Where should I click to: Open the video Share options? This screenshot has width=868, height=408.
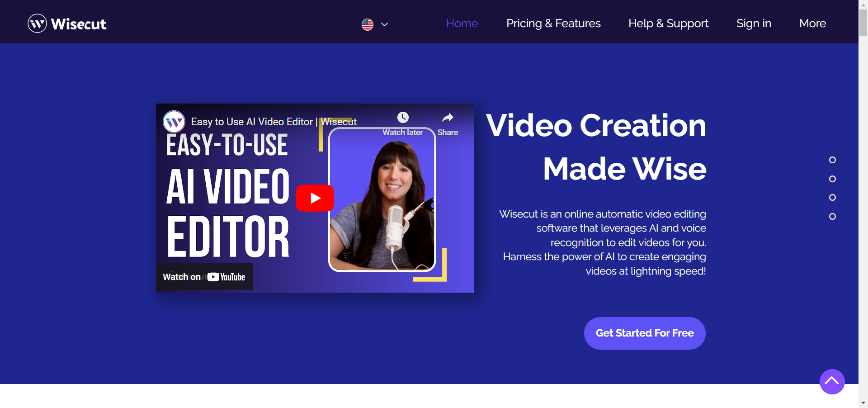(447, 118)
